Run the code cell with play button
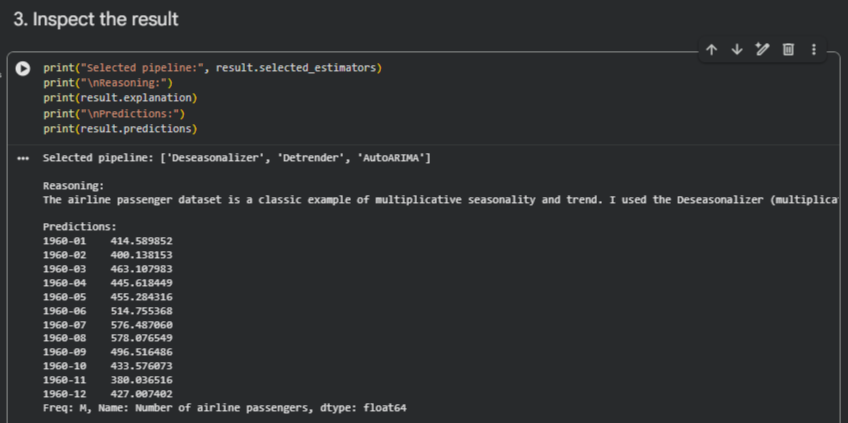The width and height of the screenshot is (848, 423). (23, 69)
